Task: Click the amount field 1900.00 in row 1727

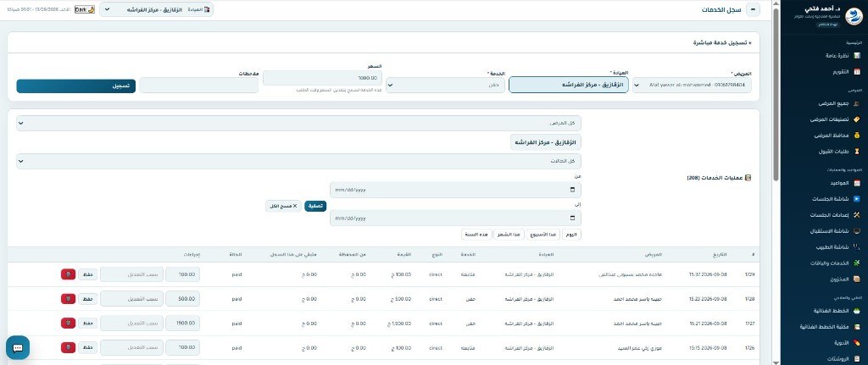Action: (183, 324)
